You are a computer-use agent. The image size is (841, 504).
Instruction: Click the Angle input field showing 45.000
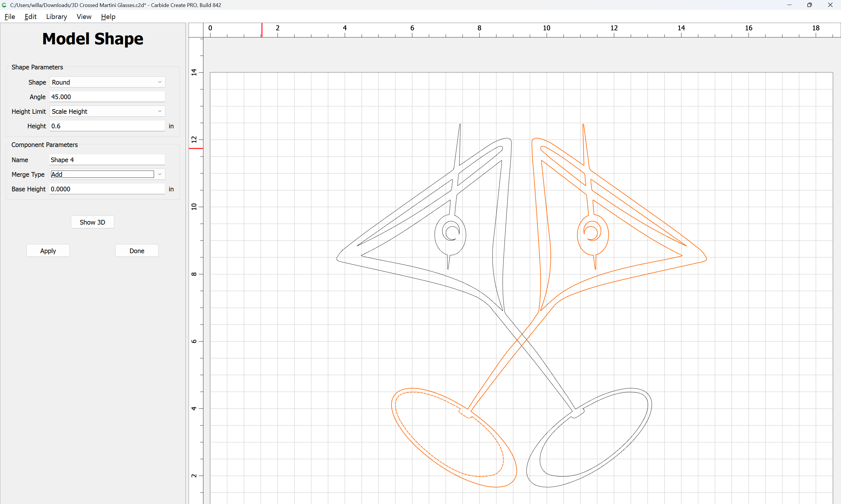pyautogui.click(x=107, y=97)
